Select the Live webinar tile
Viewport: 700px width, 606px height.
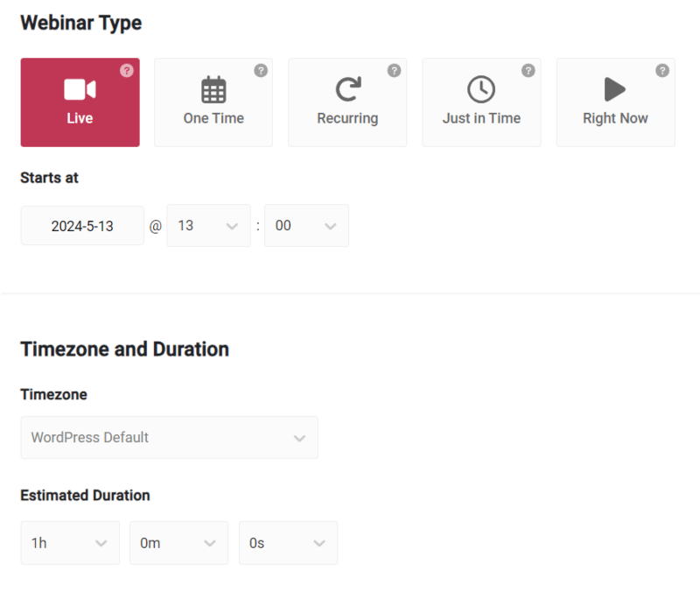coord(80,102)
